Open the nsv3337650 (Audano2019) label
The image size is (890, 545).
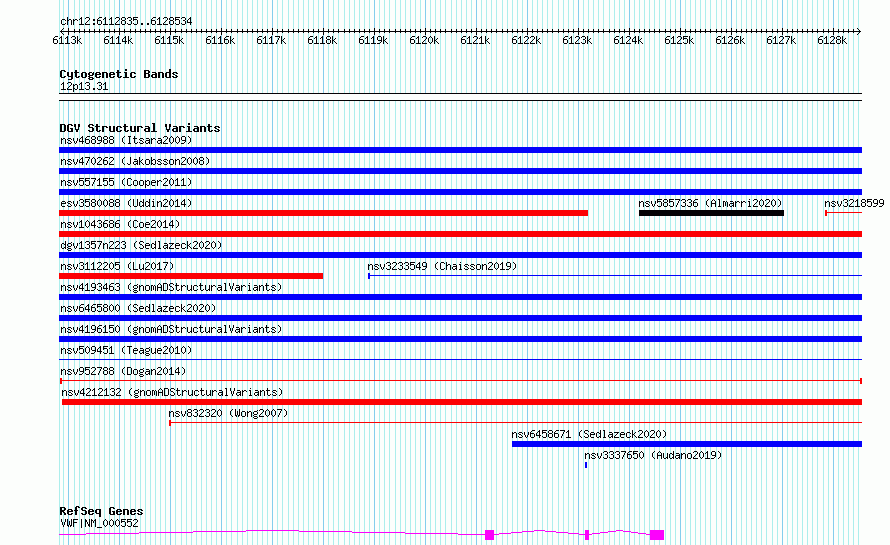[x=653, y=455]
